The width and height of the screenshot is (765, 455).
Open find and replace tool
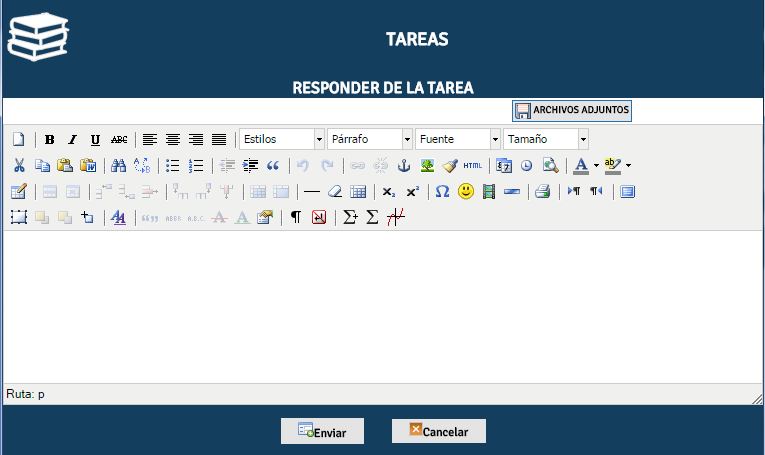(142, 165)
